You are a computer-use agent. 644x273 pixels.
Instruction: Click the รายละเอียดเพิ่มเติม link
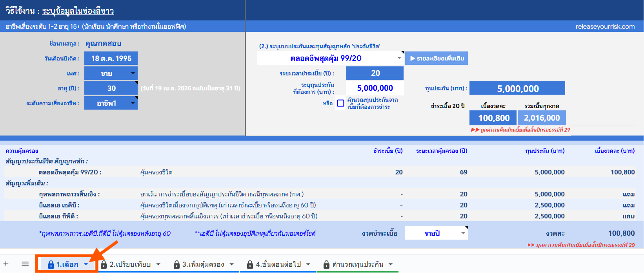[437, 59]
